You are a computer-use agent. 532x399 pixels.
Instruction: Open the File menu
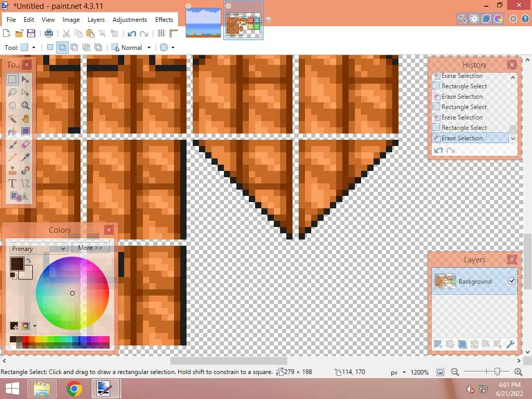click(11, 20)
